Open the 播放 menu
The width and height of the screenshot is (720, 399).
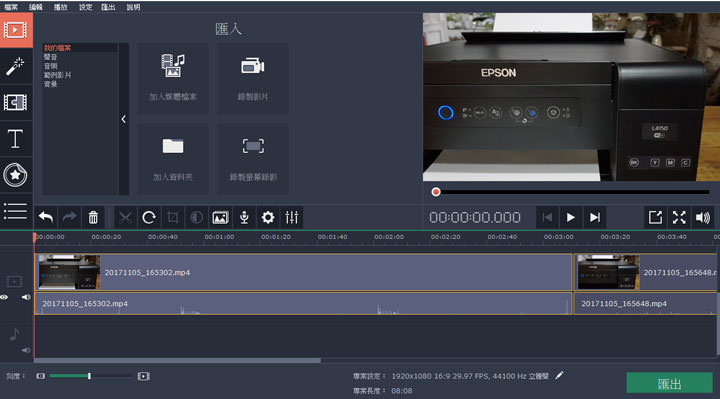click(x=60, y=7)
